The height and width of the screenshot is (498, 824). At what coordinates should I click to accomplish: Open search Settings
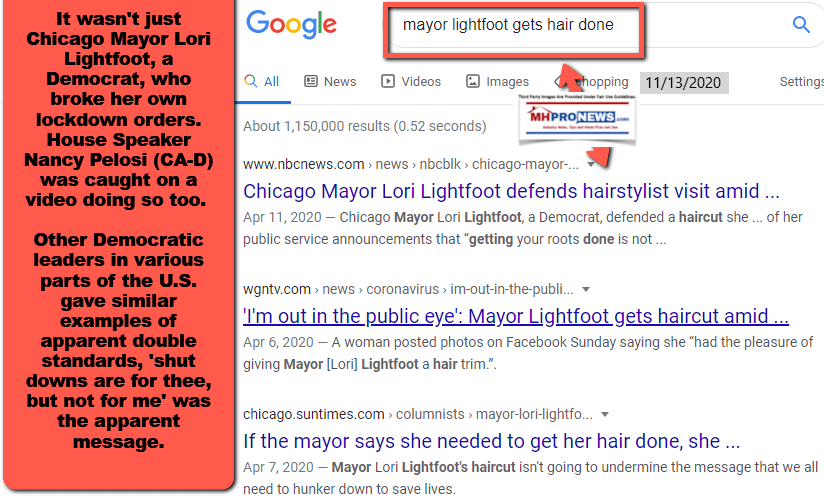(x=800, y=82)
